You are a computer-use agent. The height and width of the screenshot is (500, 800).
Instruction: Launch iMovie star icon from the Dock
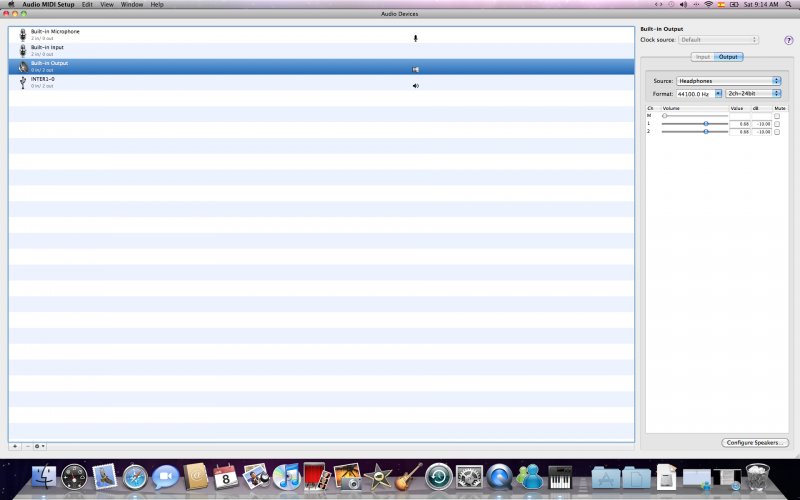[x=378, y=477]
